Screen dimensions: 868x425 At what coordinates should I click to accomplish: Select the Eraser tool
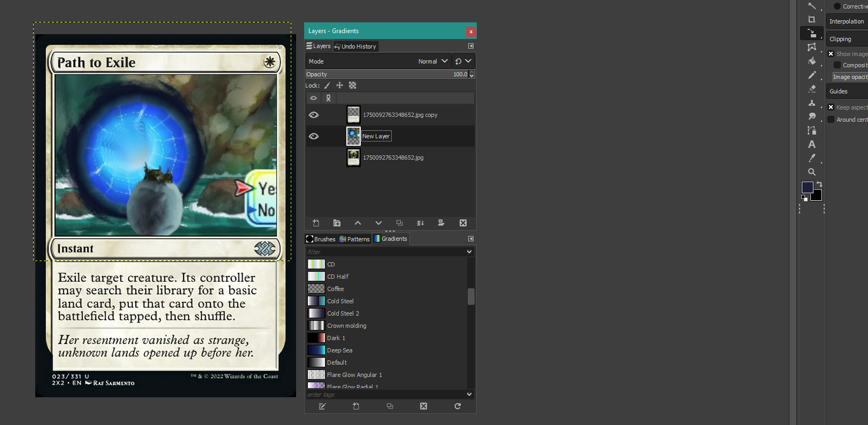tap(811, 89)
